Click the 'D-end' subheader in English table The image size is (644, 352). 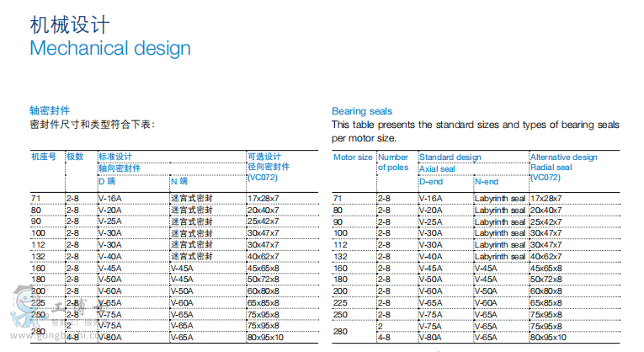click(x=431, y=181)
